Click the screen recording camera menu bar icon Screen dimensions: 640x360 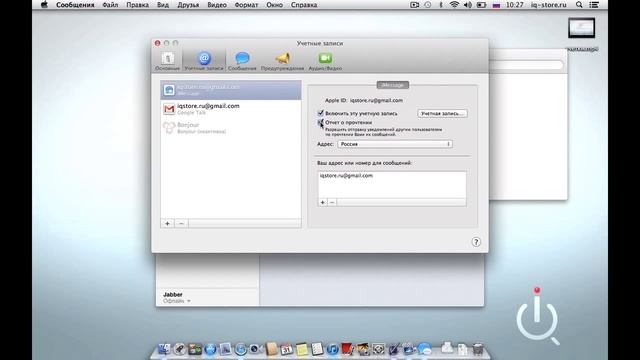(x=414, y=5)
